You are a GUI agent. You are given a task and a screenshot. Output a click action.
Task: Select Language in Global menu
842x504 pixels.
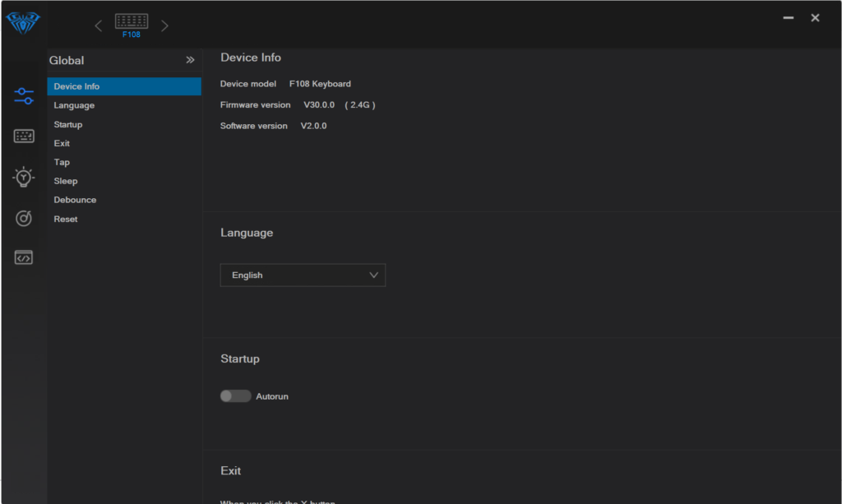pos(124,105)
